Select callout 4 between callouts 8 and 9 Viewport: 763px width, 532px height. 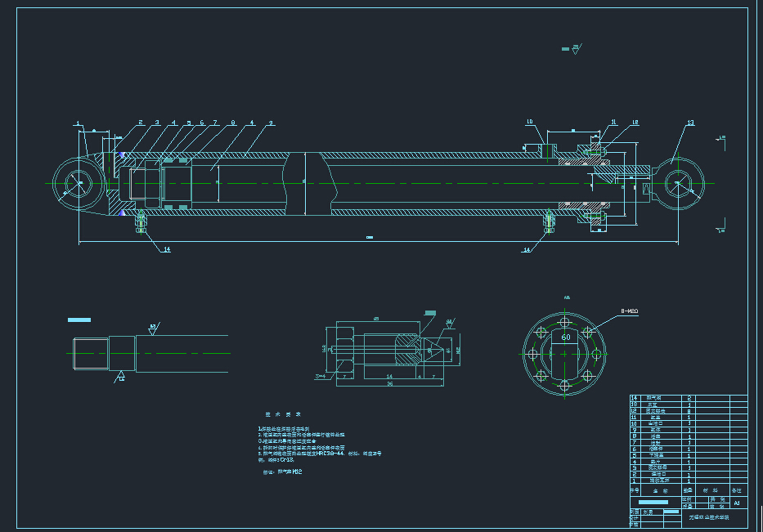coord(252,123)
